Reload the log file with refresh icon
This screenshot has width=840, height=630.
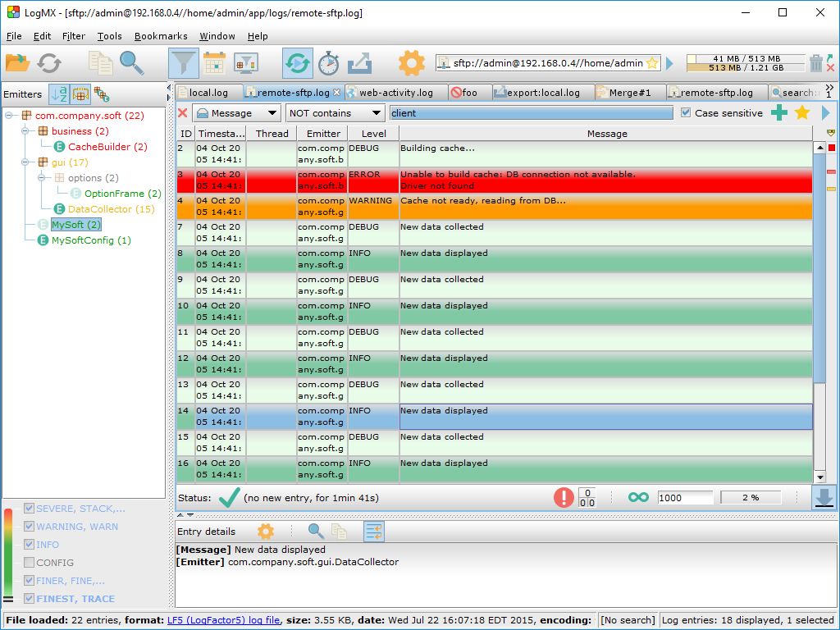click(48, 63)
